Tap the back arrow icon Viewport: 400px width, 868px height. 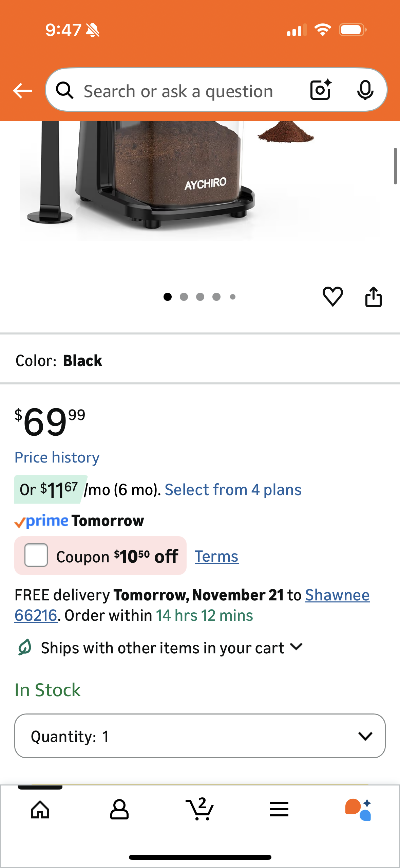click(x=22, y=91)
